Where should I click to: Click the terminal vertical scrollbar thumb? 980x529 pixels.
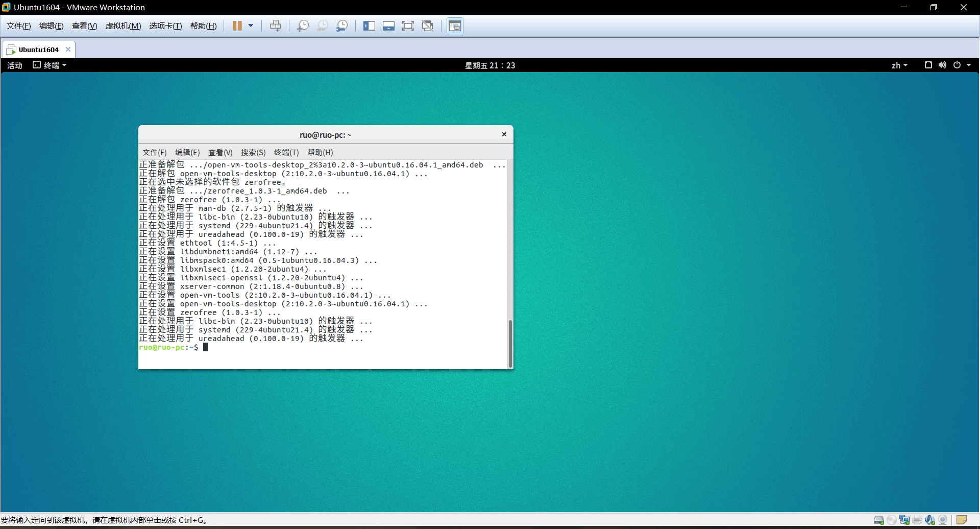[x=510, y=343]
